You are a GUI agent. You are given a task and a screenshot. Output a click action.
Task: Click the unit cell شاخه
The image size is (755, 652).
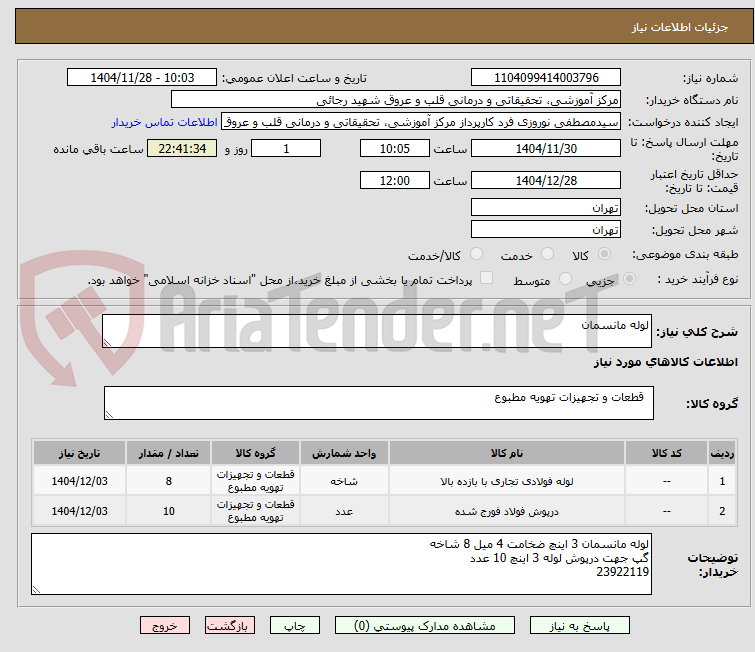tap(344, 481)
